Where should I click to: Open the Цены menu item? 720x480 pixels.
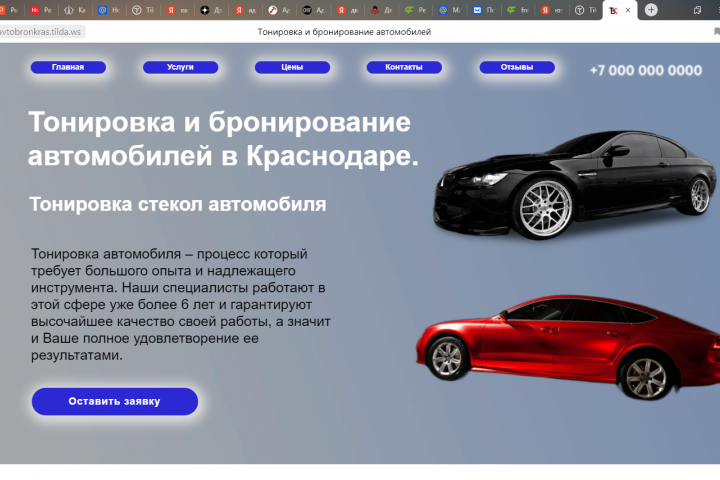pos(292,67)
